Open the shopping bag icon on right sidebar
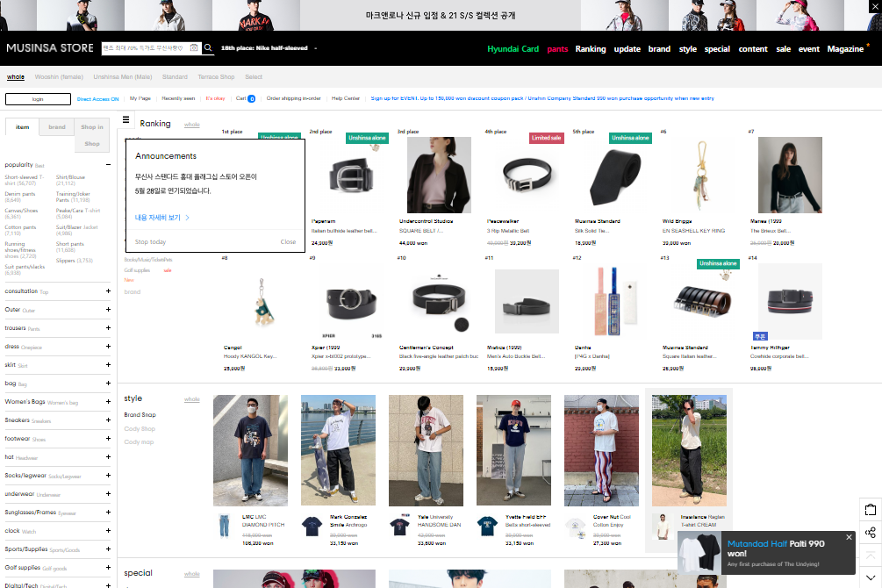Screen dimensions: 882x588 [871, 510]
